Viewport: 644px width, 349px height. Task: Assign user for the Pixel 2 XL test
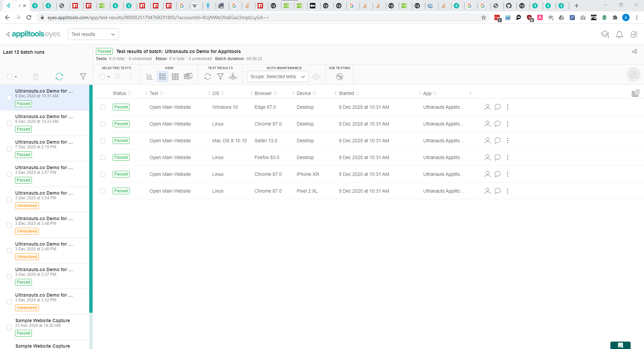[x=487, y=191]
